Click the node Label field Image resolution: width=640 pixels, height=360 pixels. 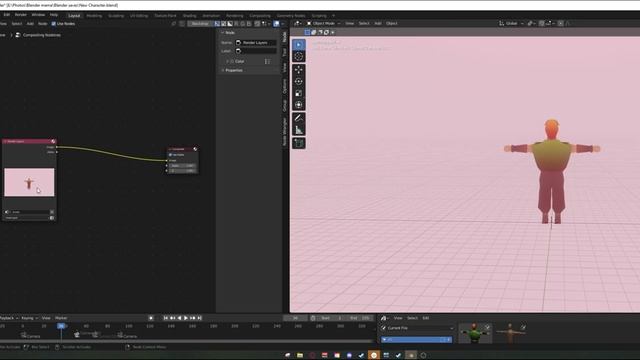point(256,51)
